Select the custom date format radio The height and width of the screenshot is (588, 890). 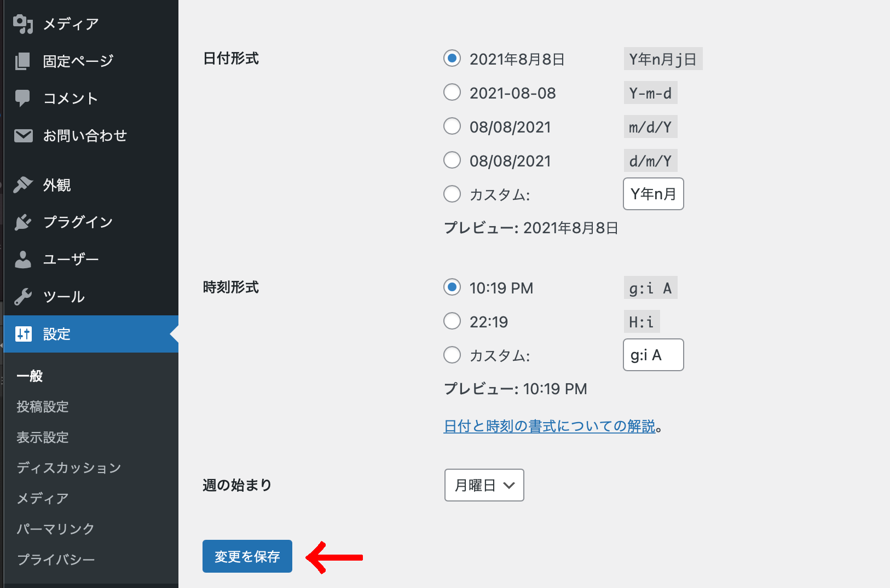(452, 194)
